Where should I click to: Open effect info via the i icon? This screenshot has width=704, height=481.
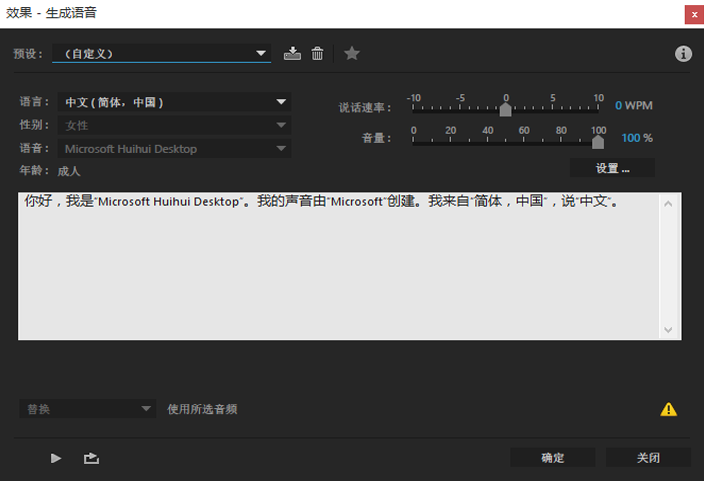pos(683,53)
